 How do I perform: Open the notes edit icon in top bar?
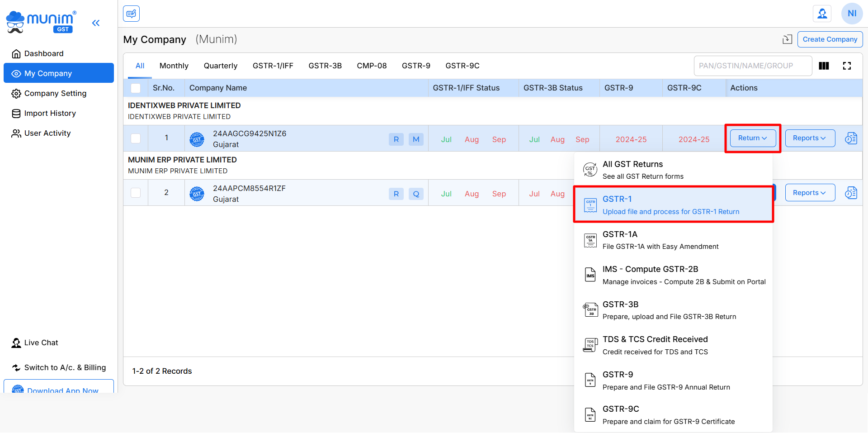131,14
